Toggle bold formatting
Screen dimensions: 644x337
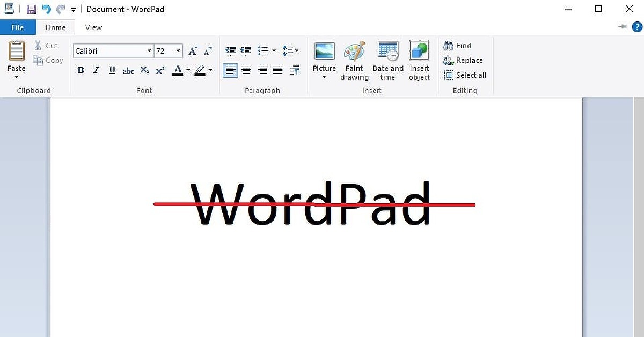click(x=80, y=70)
